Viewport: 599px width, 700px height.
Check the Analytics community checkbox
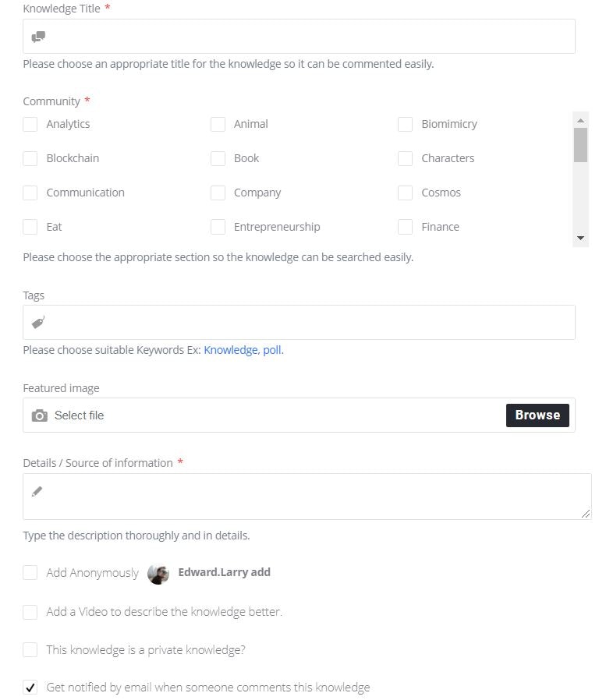pyautogui.click(x=30, y=124)
